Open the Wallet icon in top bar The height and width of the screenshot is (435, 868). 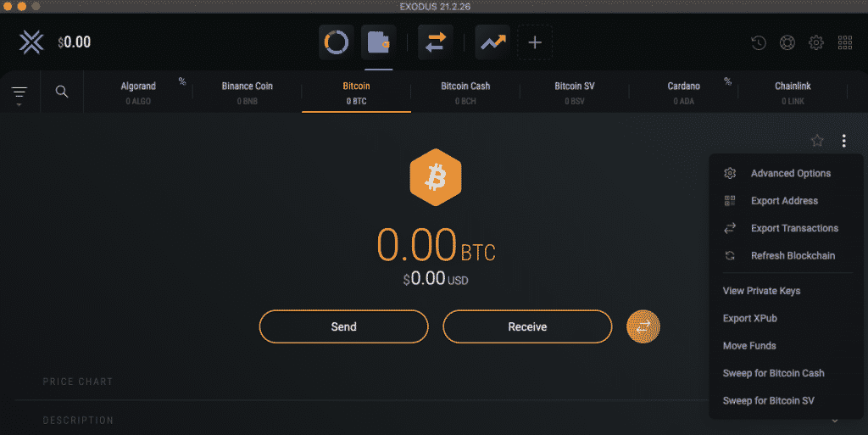[x=379, y=42]
